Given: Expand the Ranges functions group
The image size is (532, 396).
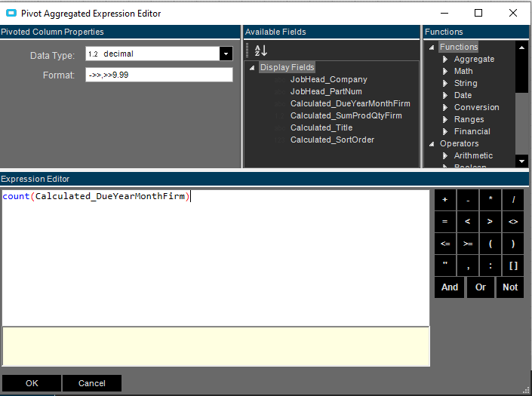Looking at the screenshot, I should [x=445, y=119].
